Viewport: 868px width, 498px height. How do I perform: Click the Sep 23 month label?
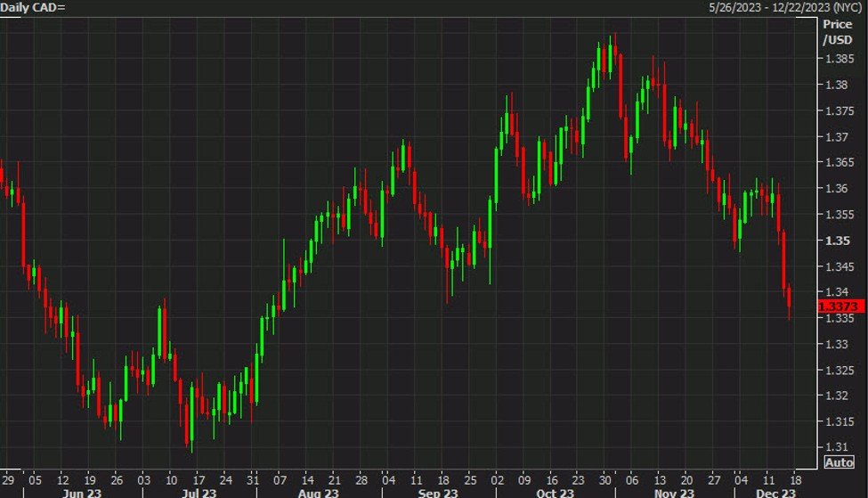pyautogui.click(x=438, y=493)
